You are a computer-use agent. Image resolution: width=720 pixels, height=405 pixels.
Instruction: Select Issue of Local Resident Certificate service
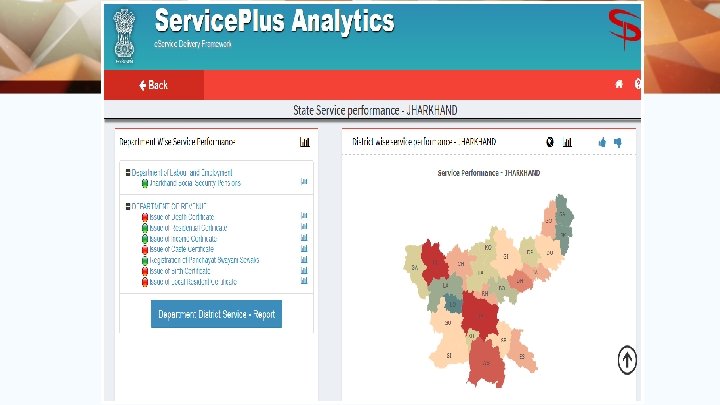click(193, 282)
